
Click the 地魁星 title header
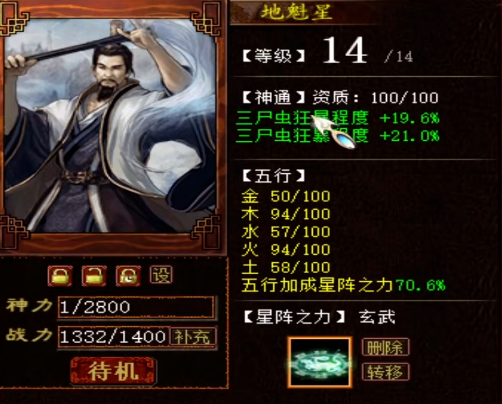coord(296,12)
